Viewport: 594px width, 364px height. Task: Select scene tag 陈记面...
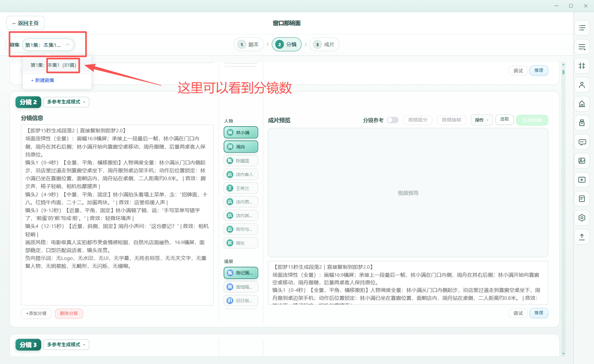(241, 273)
